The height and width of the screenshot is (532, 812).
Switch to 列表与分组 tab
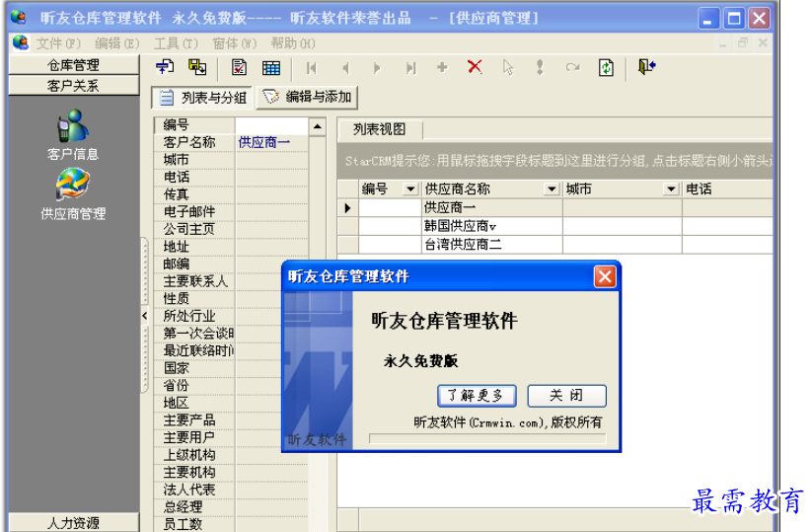202,98
